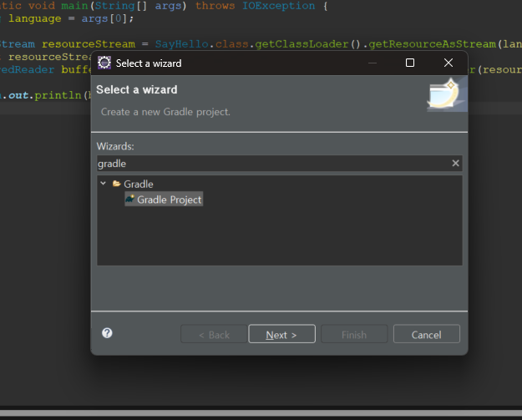Select the Gradle folder tree item
Image resolution: width=522 pixels, height=420 pixels.
point(139,184)
